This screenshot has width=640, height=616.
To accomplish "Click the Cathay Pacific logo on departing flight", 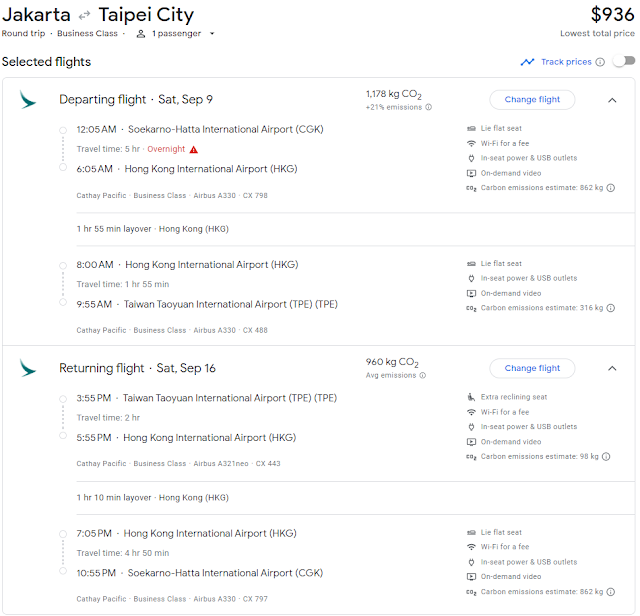I will 28,100.
